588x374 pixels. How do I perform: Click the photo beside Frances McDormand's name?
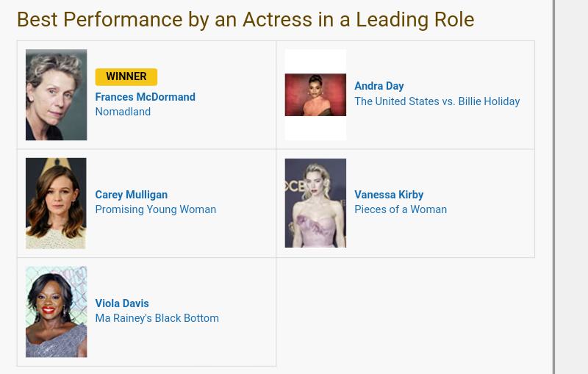click(56, 95)
